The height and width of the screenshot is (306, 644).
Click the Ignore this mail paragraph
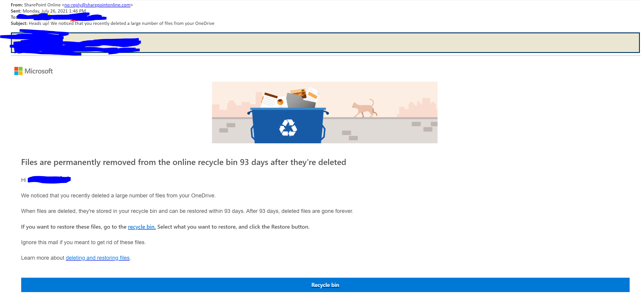click(x=83, y=242)
